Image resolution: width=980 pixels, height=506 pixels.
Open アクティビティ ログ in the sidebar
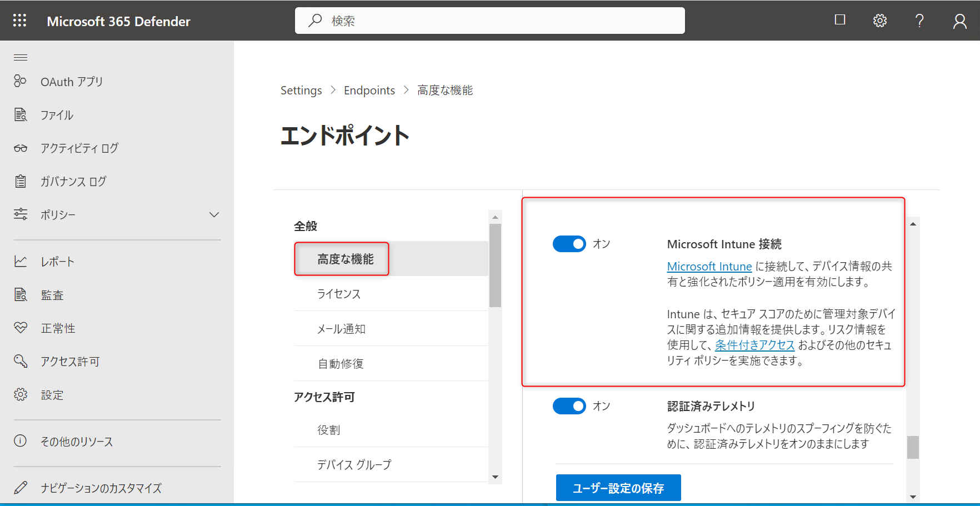point(79,148)
